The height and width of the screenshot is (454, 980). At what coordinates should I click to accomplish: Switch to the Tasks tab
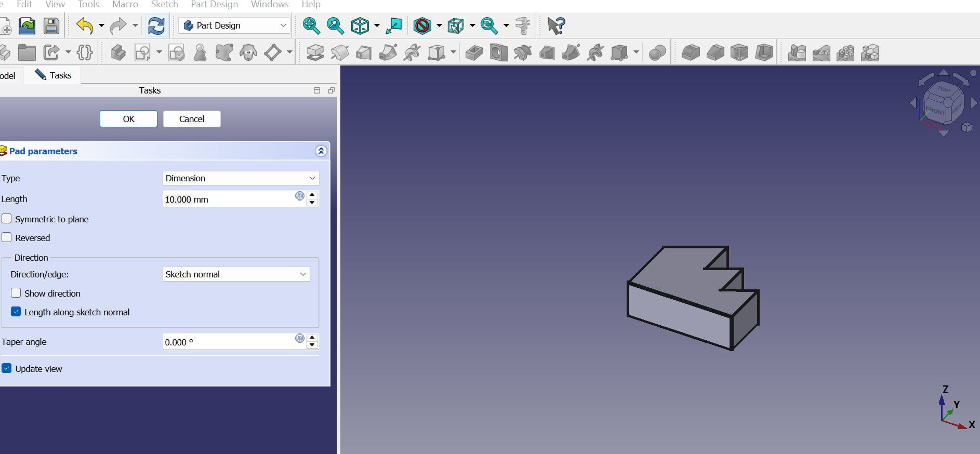tap(54, 75)
